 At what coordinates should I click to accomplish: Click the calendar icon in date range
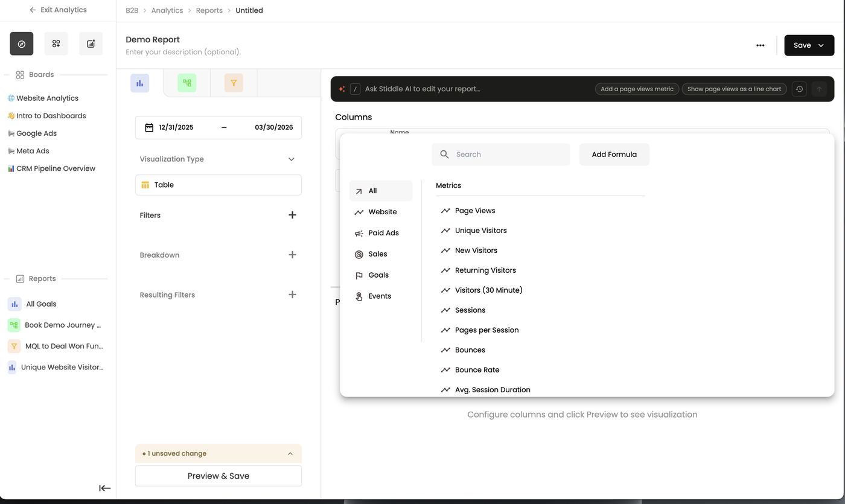(149, 127)
